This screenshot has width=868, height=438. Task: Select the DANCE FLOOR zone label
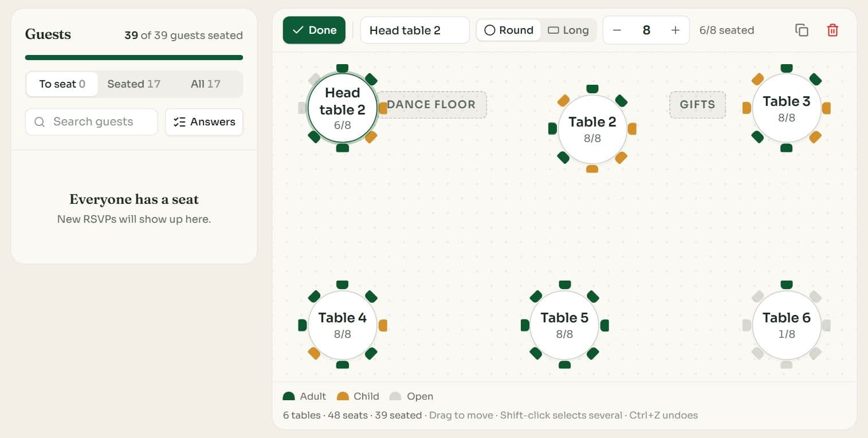click(x=431, y=105)
